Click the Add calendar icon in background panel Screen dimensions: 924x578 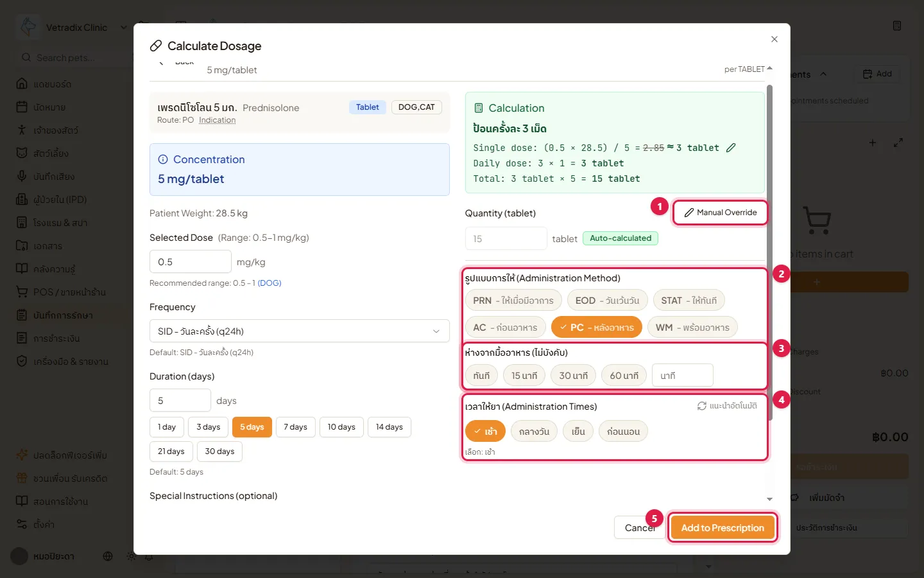pyautogui.click(x=868, y=74)
